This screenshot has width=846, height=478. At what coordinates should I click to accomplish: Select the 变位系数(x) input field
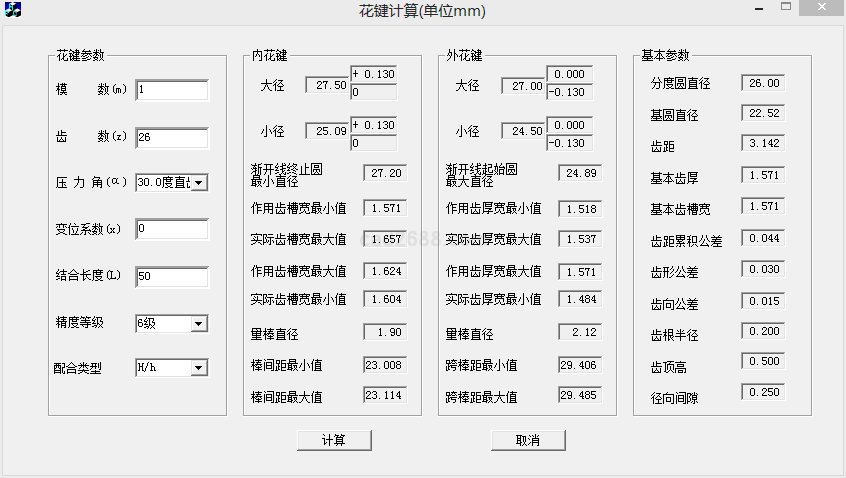click(x=171, y=230)
